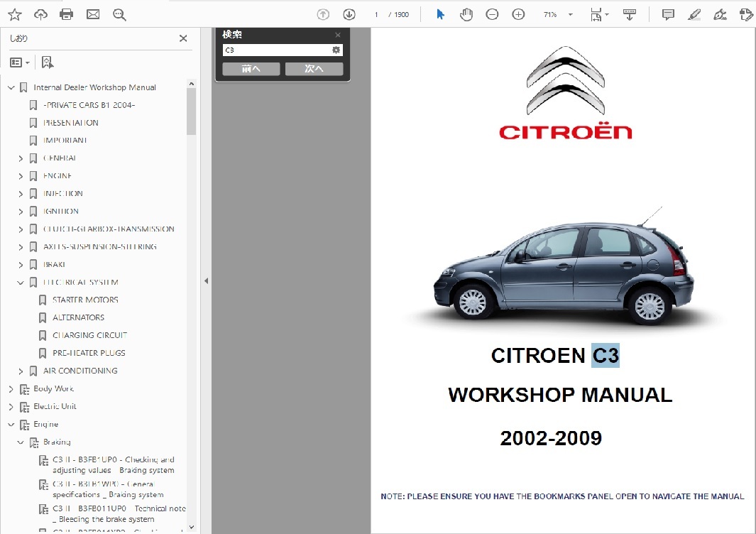756x534 pixels.
Task: Click the add new bookmark icon
Action: [48, 62]
